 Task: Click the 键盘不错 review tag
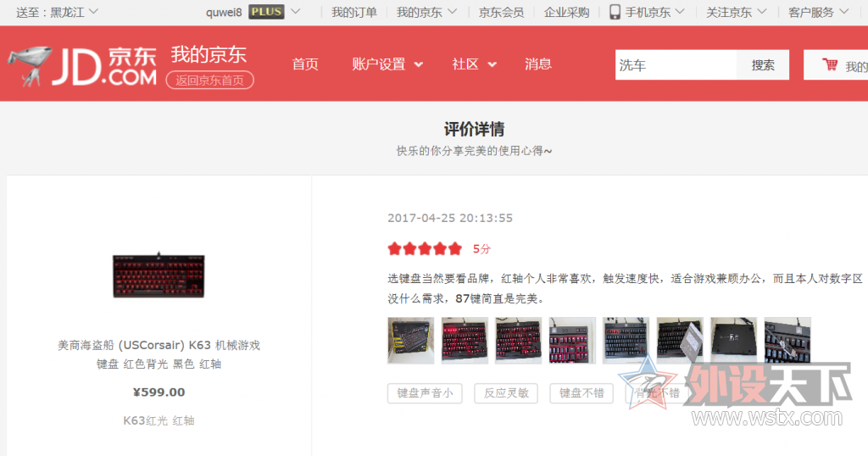(x=581, y=393)
